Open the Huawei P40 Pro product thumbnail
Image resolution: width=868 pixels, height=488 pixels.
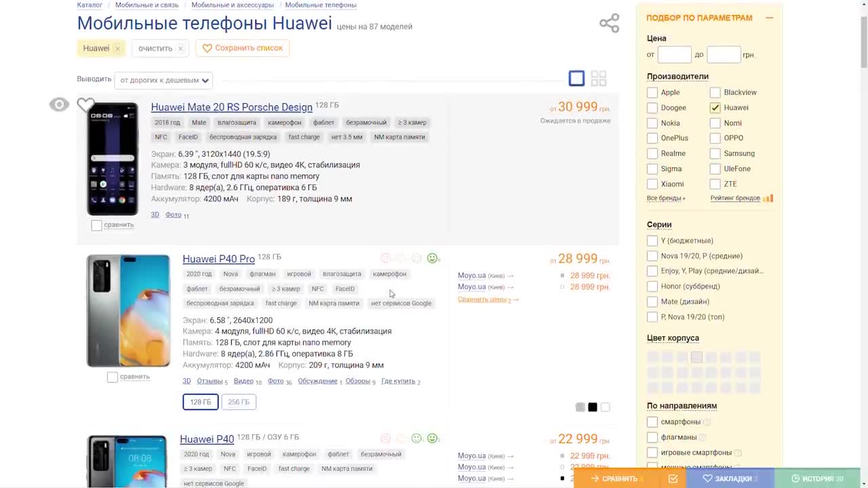pos(128,310)
